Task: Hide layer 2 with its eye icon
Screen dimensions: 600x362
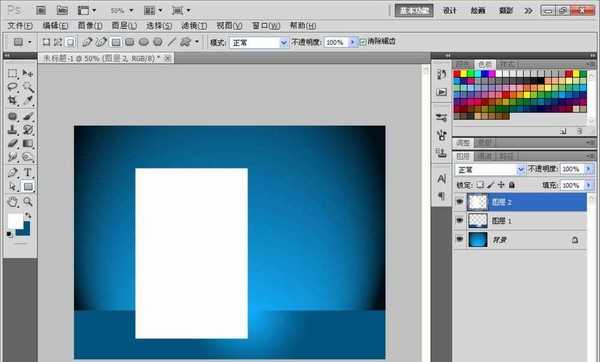Action: [x=460, y=202]
